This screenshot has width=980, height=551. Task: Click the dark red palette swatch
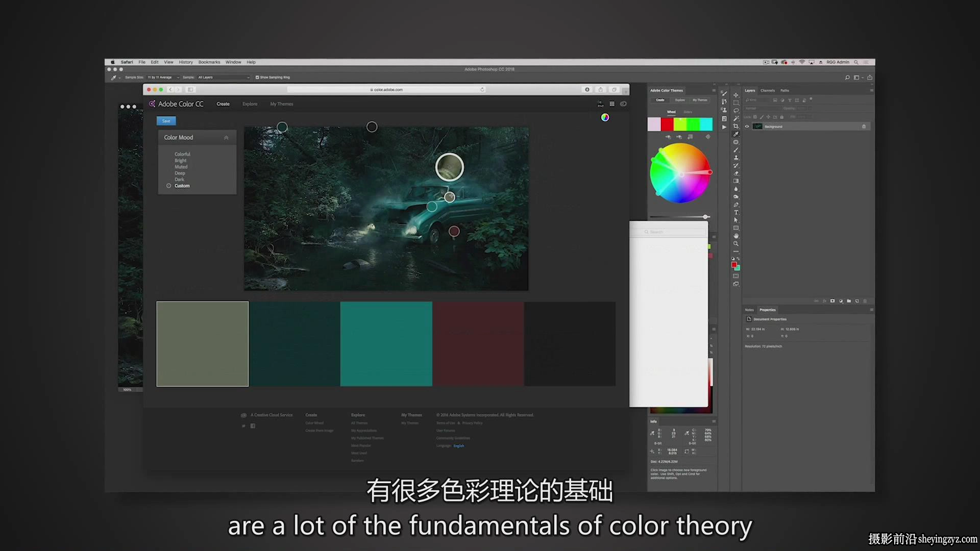pos(478,344)
